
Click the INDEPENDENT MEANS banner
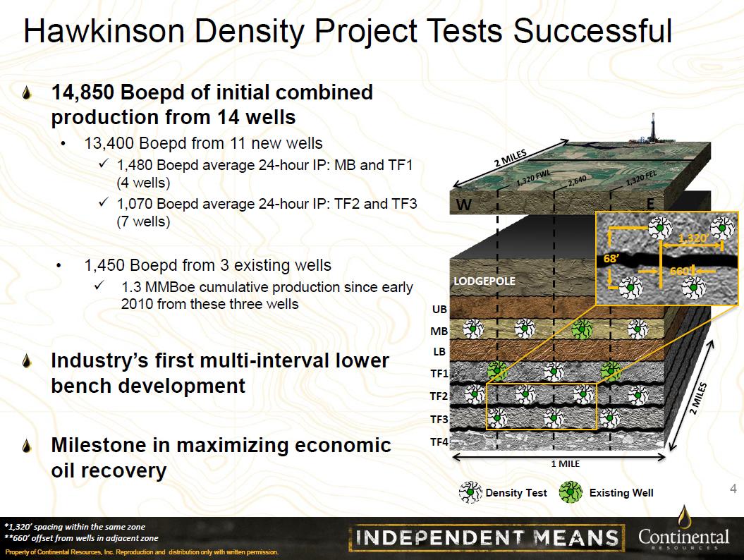(486, 538)
